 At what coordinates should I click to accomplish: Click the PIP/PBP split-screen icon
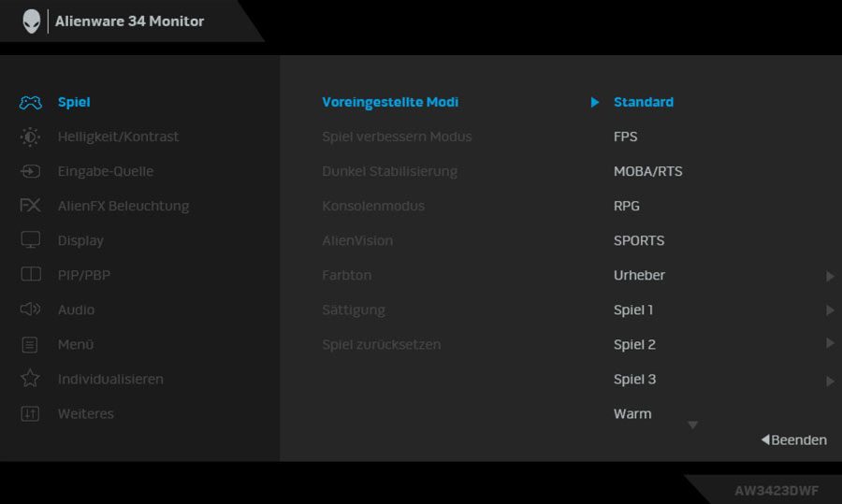[x=31, y=274]
